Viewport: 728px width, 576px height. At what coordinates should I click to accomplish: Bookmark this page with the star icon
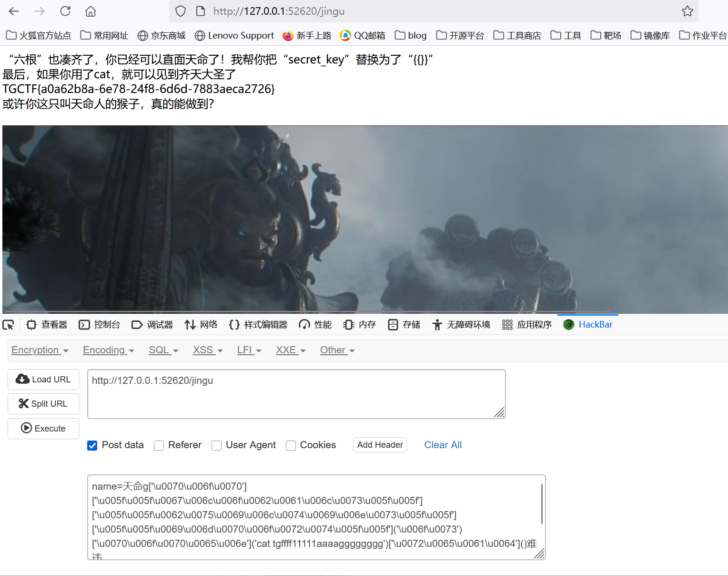687,11
